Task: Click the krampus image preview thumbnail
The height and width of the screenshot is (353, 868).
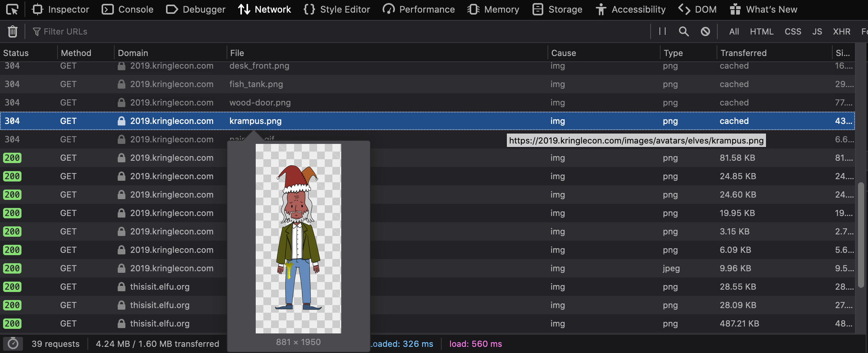Action: pyautogui.click(x=298, y=238)
